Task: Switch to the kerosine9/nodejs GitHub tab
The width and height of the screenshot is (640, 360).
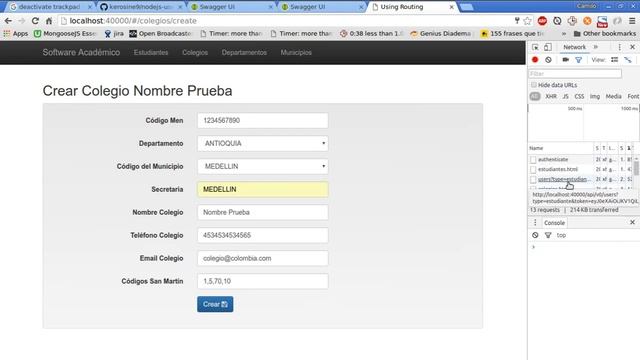Action: tap(141, 7)
